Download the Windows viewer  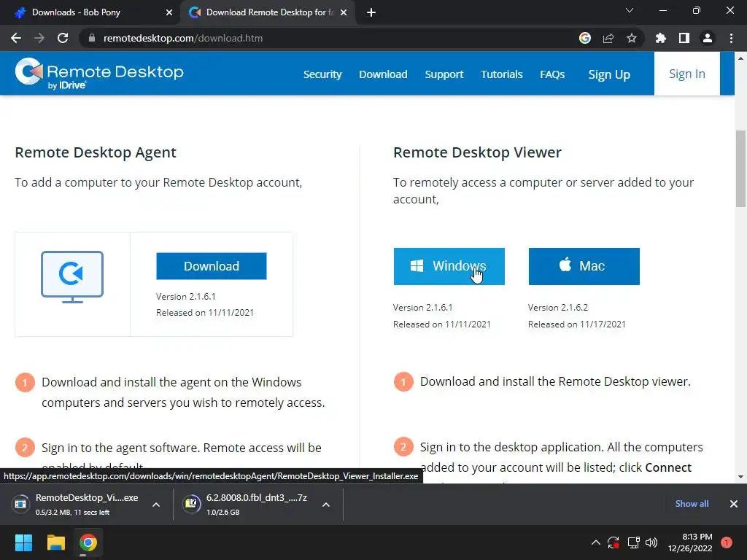point(449,266)
